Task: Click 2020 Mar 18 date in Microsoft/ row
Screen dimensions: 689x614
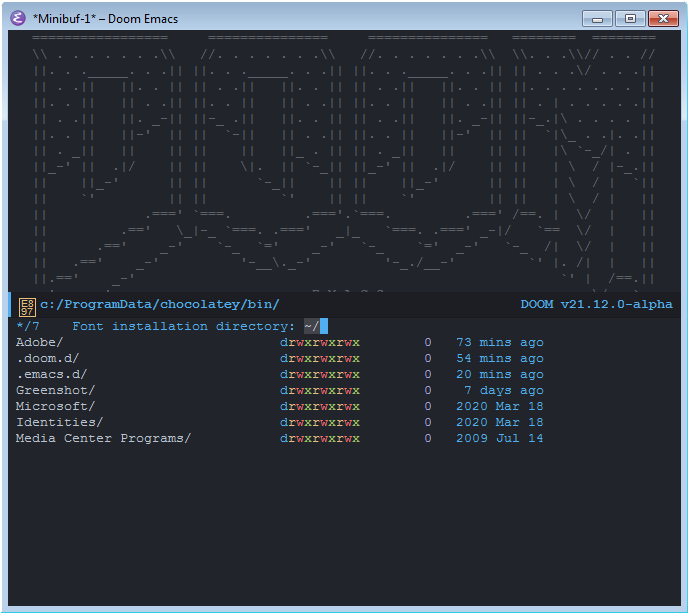Action: (500, 406)
